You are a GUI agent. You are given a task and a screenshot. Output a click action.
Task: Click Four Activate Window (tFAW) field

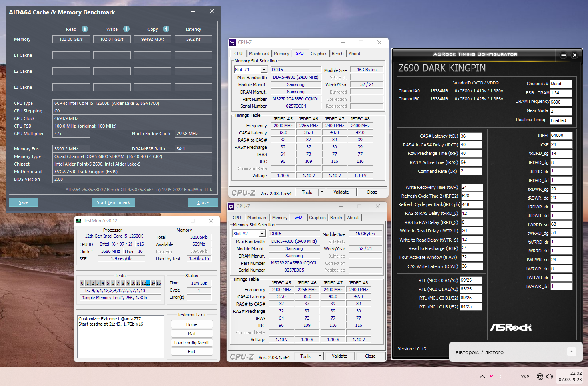tap(472, 257)
